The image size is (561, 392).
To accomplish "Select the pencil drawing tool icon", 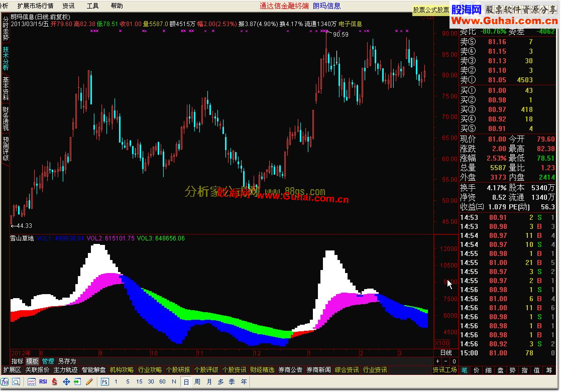I will (x=89, y=381).
